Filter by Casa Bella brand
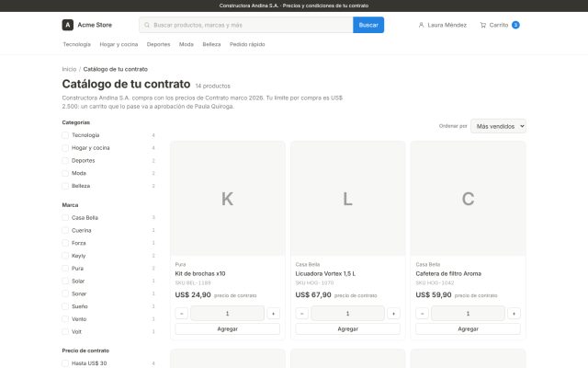Image resolution: width=588 pixels, height=368 pixels. (x=65, y=218)
